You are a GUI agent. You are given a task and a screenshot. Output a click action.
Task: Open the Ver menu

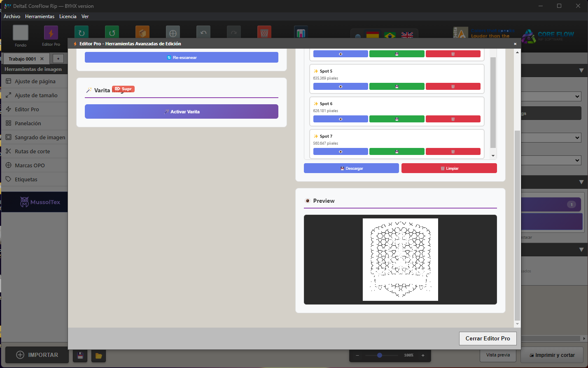tap(85, 16)
